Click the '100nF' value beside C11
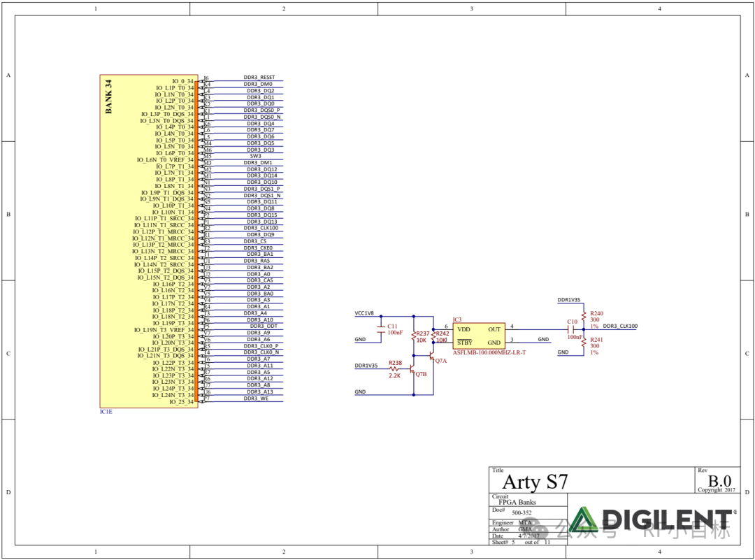755x560 pixels. pos(395,333)
